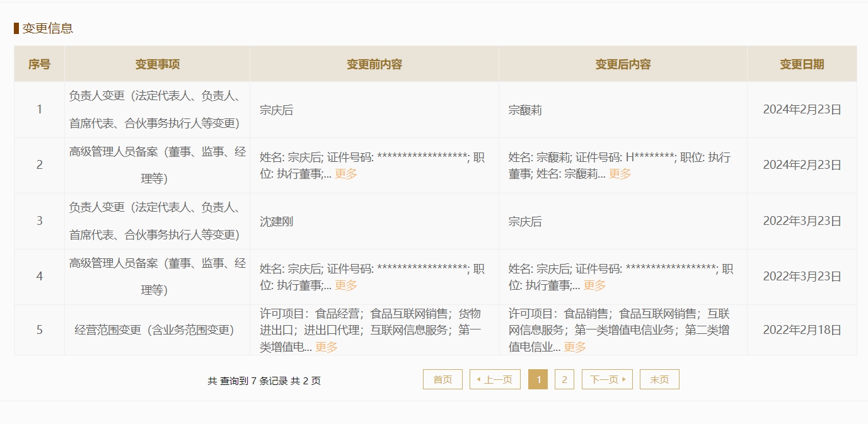Expand 更多 in row 5 变更前内容
868x424 pixels.
tap(326, 347)
